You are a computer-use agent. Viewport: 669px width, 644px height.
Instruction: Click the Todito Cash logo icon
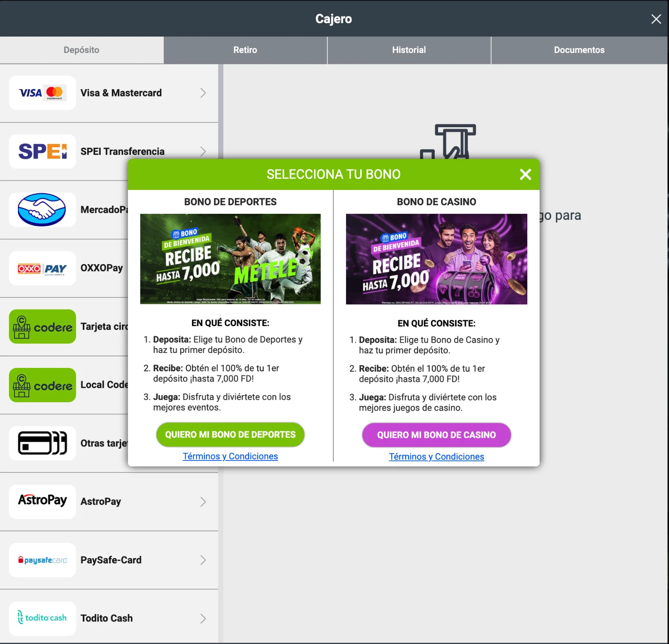pyautogui.click(x=42, y=618)
